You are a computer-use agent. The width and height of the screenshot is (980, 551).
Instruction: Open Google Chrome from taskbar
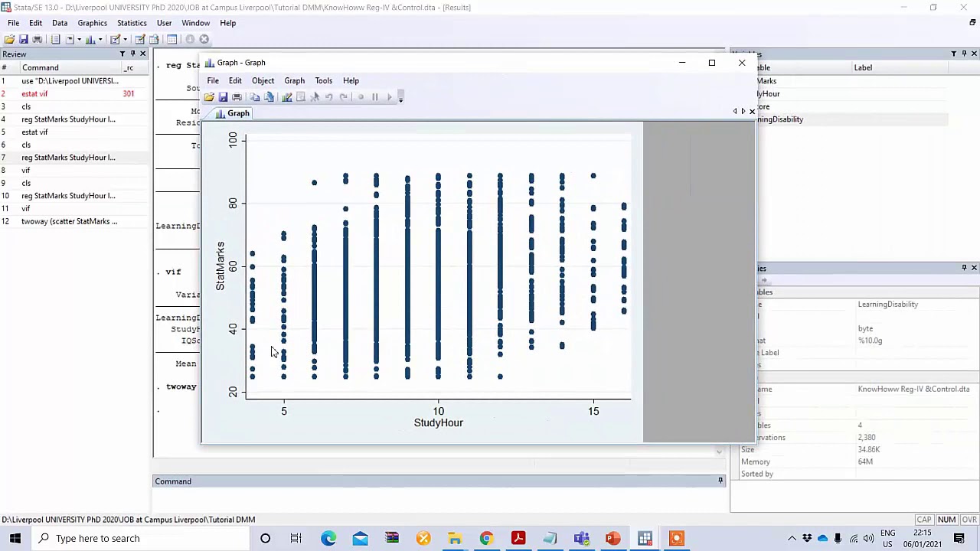point(486,538)
